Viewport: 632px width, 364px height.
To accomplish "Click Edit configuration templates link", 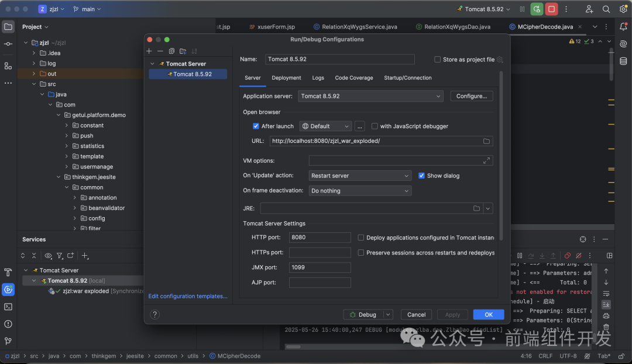I will 188,296.
